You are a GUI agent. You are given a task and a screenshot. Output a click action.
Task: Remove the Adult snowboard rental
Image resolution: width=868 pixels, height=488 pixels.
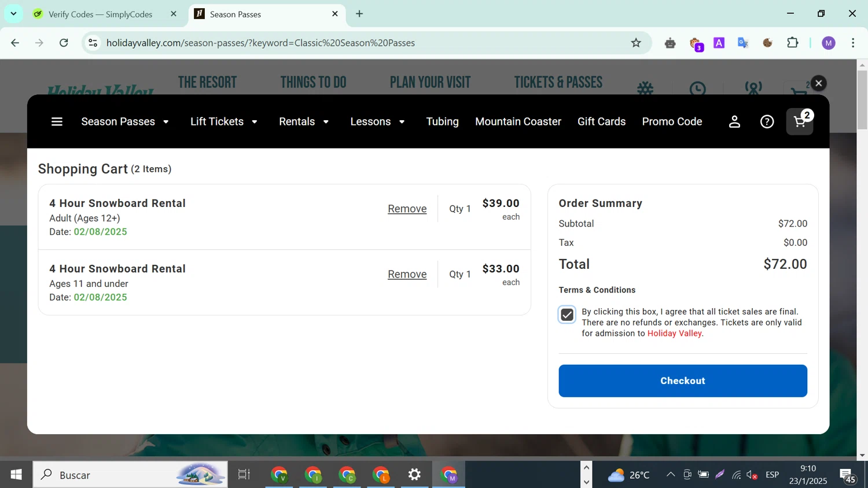click(x=407, y=209)
